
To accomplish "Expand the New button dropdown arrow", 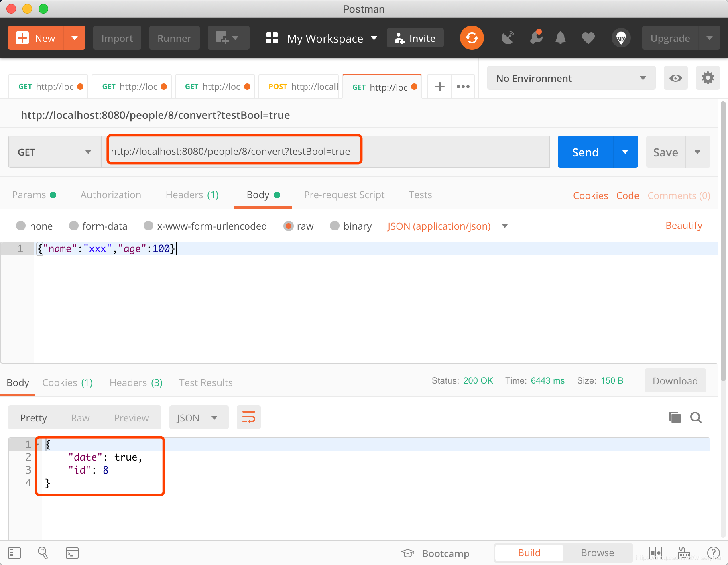I will tap(74, 38).
